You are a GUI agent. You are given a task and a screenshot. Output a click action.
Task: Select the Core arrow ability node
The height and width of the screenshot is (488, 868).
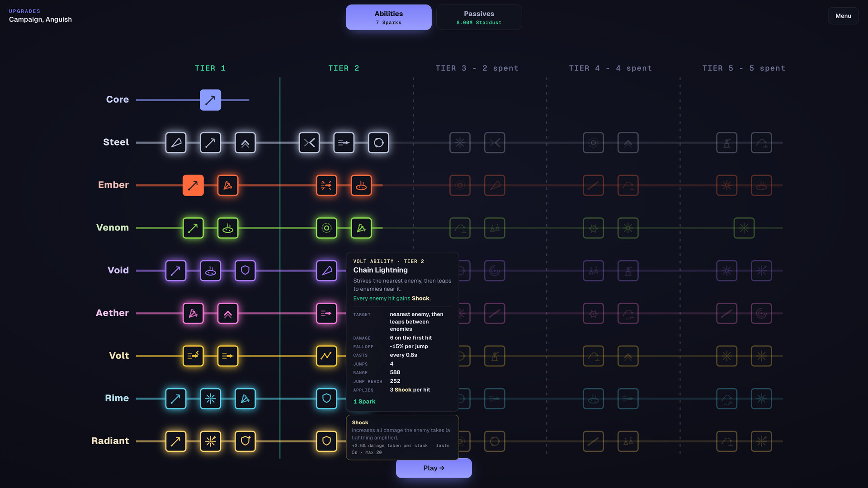(x=210, y=100)
